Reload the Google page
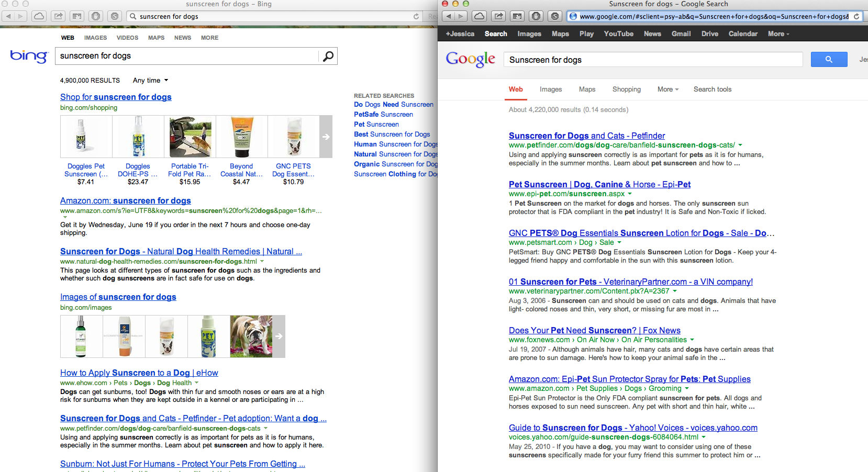The image size is (868, 472). [x=856, y=16]
